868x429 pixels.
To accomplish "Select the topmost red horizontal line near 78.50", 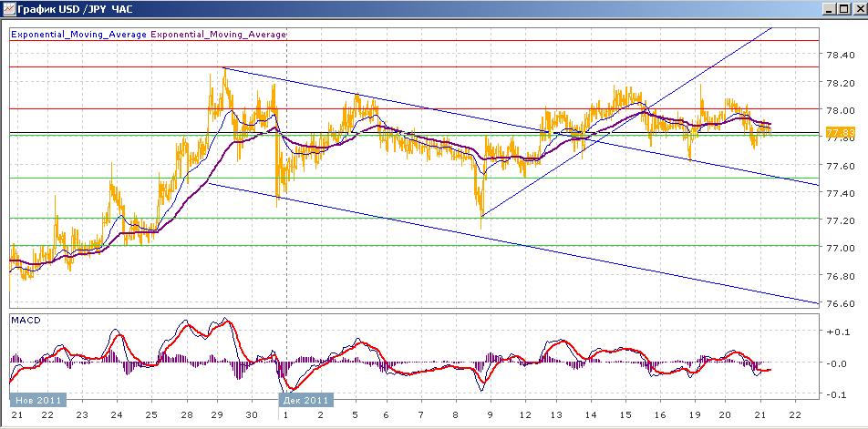I will pyautogui.click(x=414, y=40).
